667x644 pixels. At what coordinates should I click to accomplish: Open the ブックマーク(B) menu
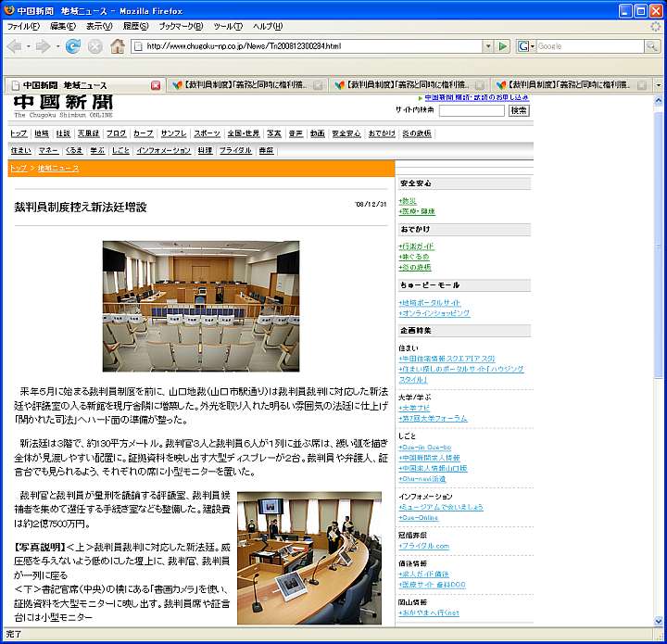click(182, 26)
